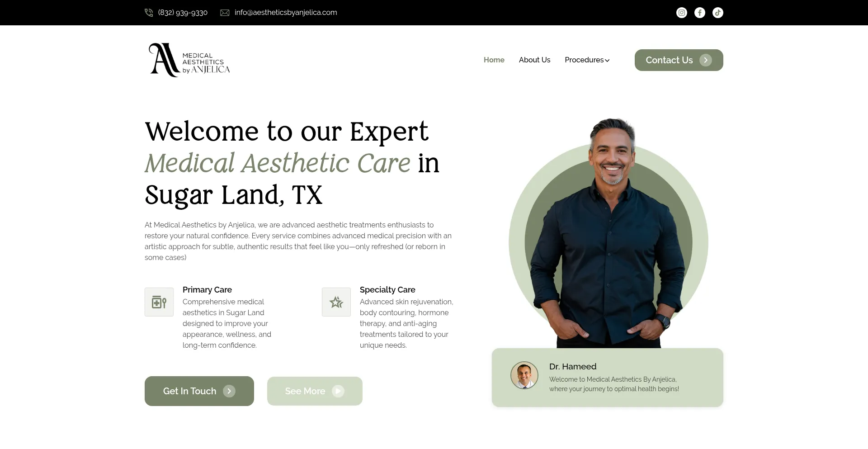
Task: Open the Facebook social icon
Action: coord(699,13)
